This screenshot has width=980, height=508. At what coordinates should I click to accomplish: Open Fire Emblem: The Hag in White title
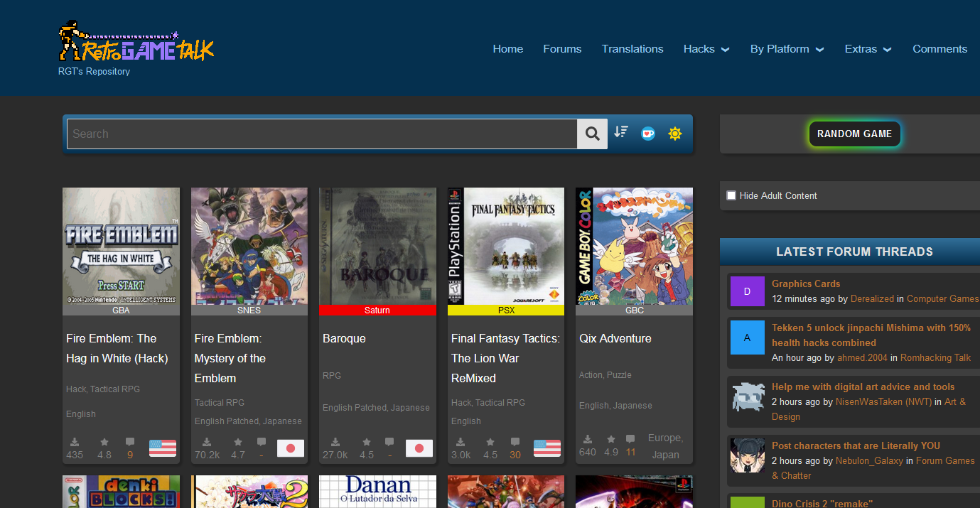tap(117, 348)
